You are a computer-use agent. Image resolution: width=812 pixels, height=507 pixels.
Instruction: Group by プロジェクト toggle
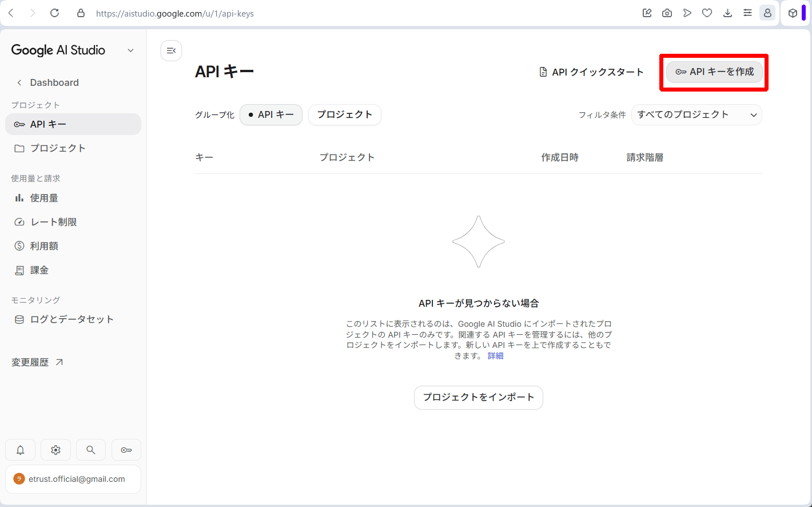click(x=345, y=114)
